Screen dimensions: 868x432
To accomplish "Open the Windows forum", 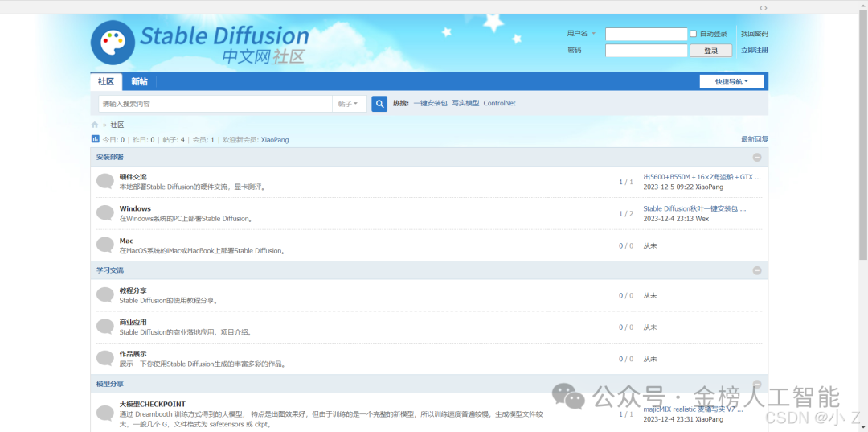I will [x=135, y=209].
